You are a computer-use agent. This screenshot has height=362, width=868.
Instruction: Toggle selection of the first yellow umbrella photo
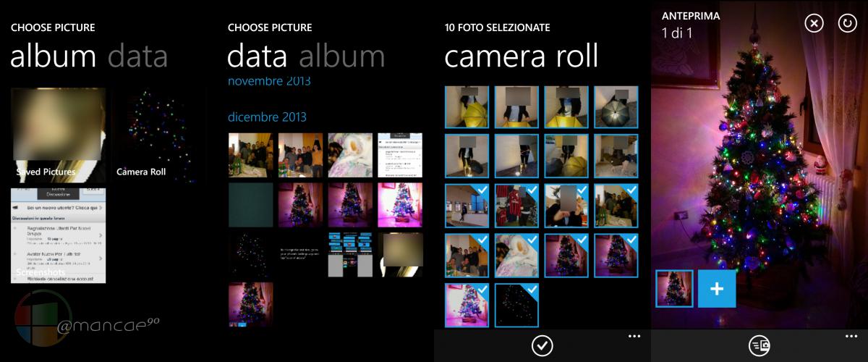[x=467, y=108]
